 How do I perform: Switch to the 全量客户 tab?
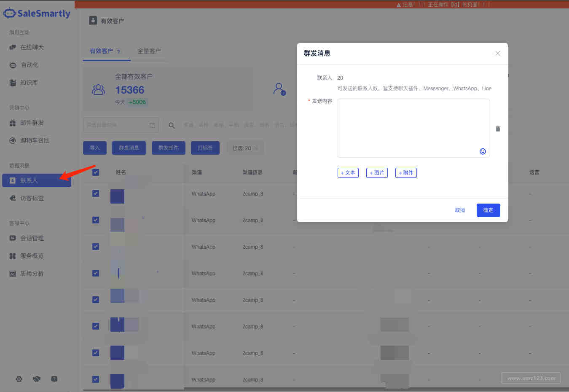[149, 51]
